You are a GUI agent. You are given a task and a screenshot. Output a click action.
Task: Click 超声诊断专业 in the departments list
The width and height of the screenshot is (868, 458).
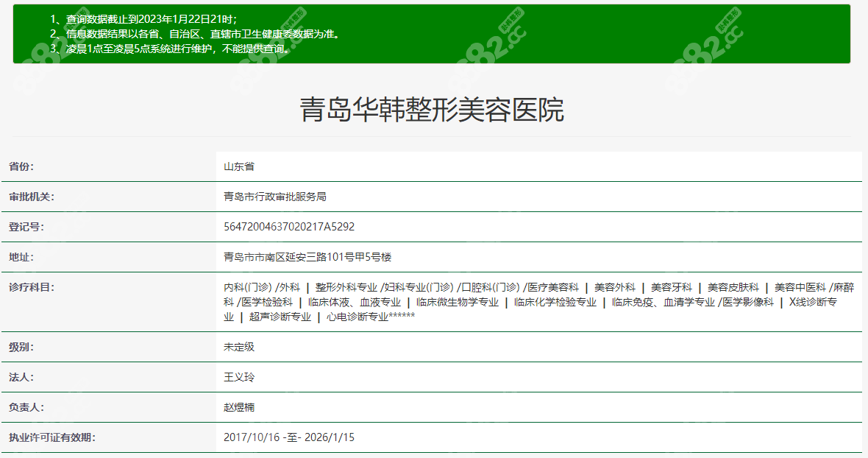280,317
